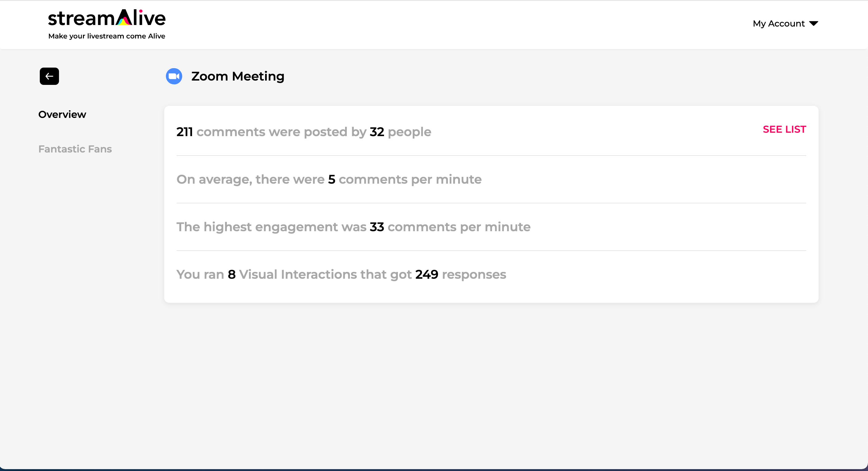Click the 33 highest engagement figure
This screenshot has height=471, width=868.
pyautogui.click(x=377, y=227)
